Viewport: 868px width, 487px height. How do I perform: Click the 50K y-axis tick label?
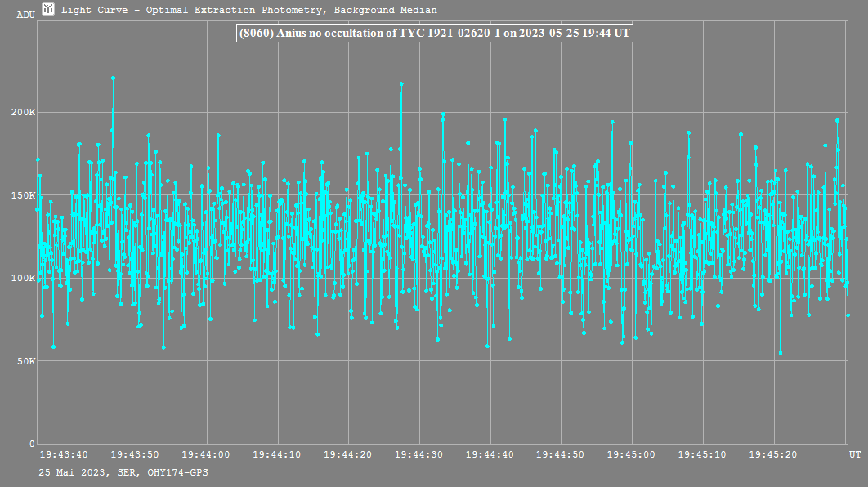(x=25, y=361)
